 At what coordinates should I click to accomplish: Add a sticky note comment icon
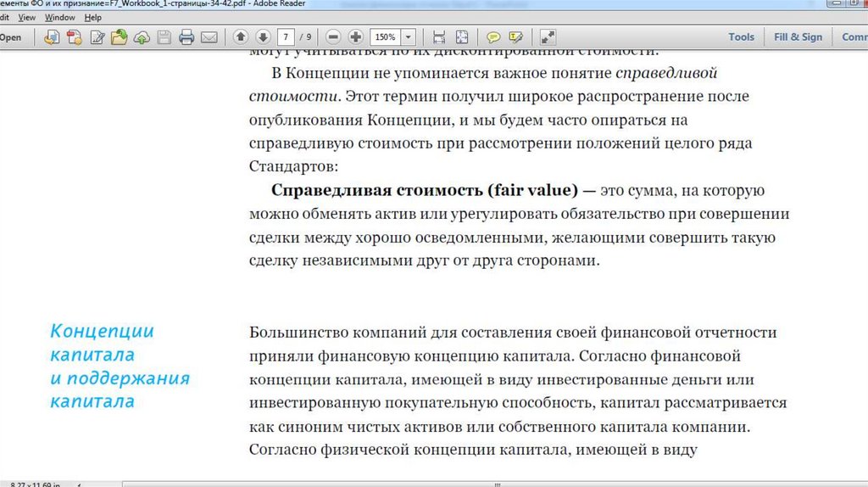click(492, 37)
